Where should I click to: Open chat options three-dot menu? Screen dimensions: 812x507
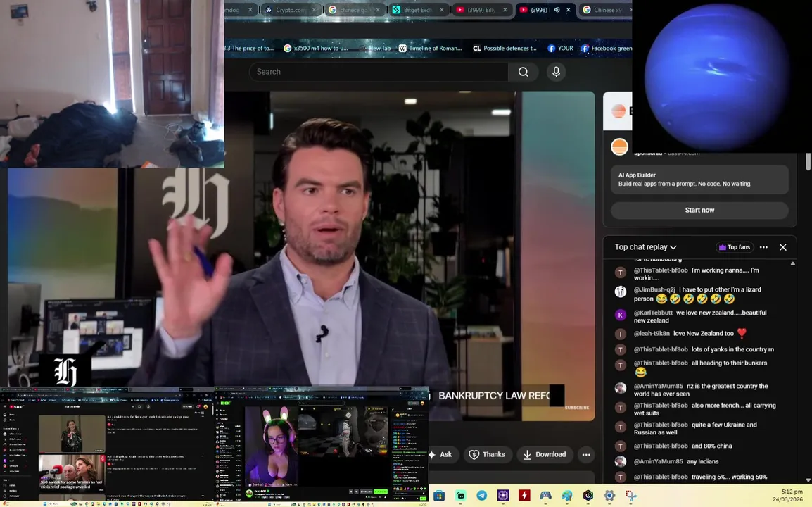(764, 247)
